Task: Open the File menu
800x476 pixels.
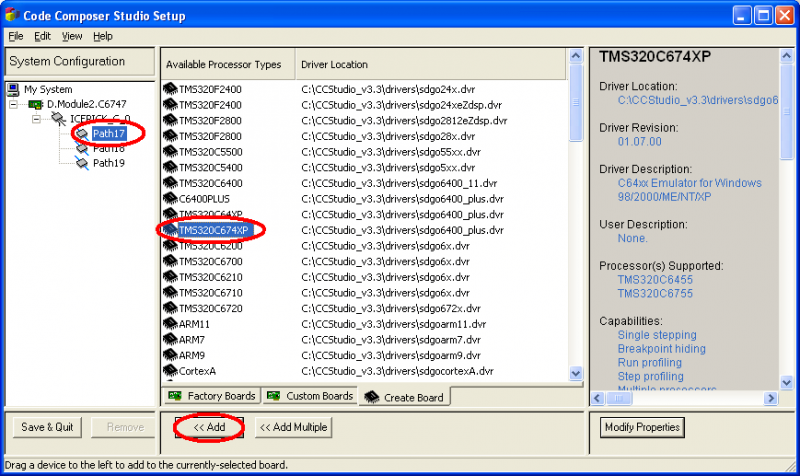Action: coord(16,36)
